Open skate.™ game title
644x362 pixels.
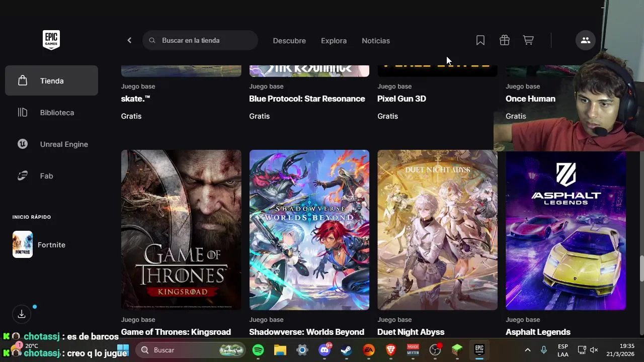coord(136,99)
